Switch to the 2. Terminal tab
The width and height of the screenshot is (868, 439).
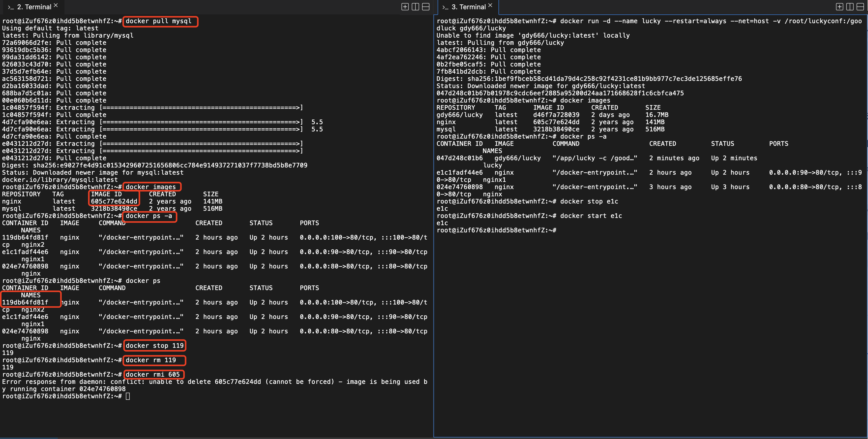(34, 7)
